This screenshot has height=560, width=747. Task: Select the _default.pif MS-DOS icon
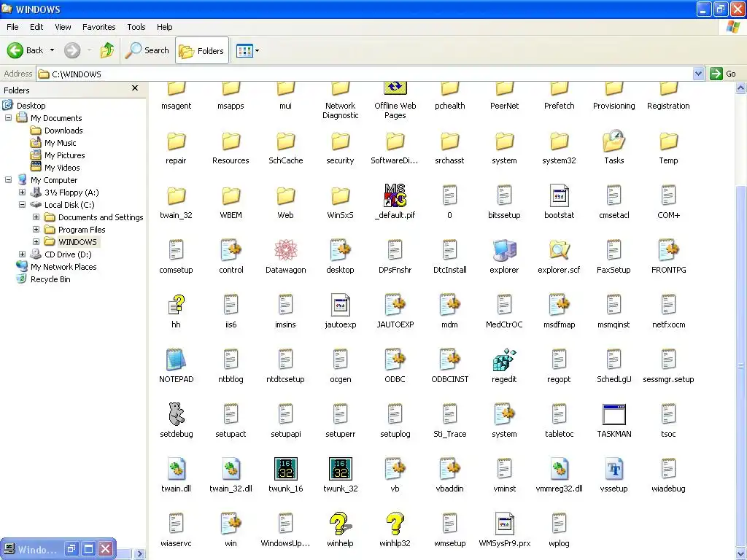395,195
